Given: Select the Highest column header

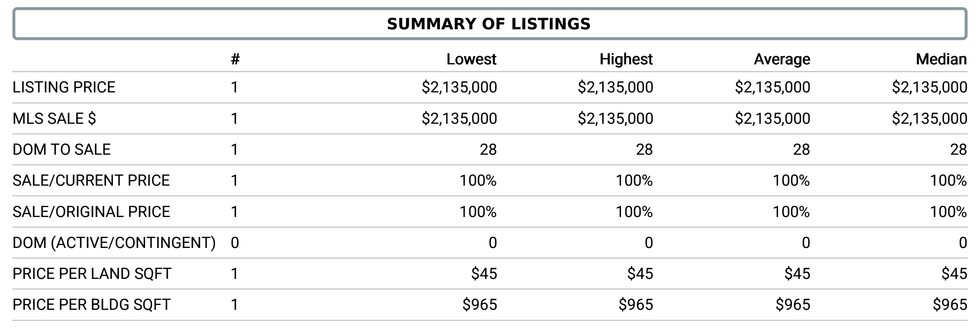Looking at the screenshot, I should click(626, 59).
